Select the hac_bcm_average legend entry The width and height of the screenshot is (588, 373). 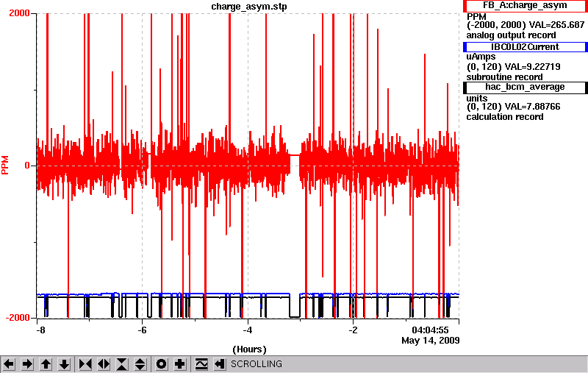[525, 87]
